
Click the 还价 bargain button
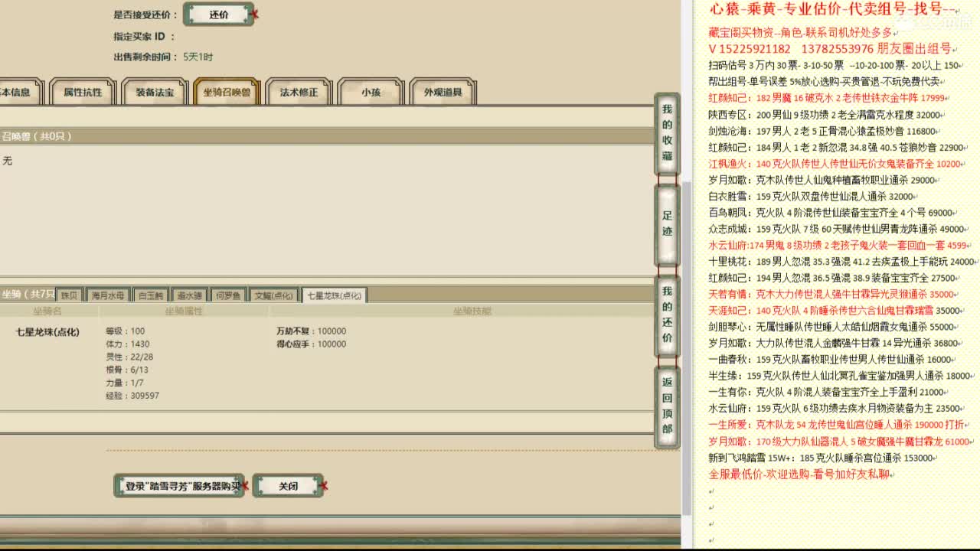click(x=220, y=15)
